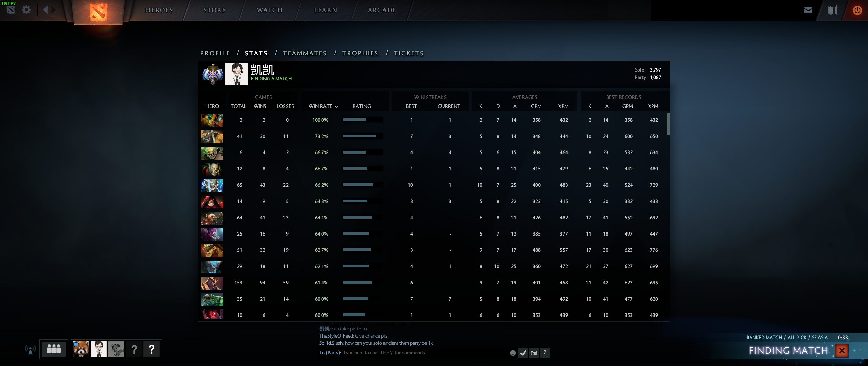This screenshot has width=868, height=366.
Task: Open the settings gear in the top bar
Action: [x=26, y=10]
